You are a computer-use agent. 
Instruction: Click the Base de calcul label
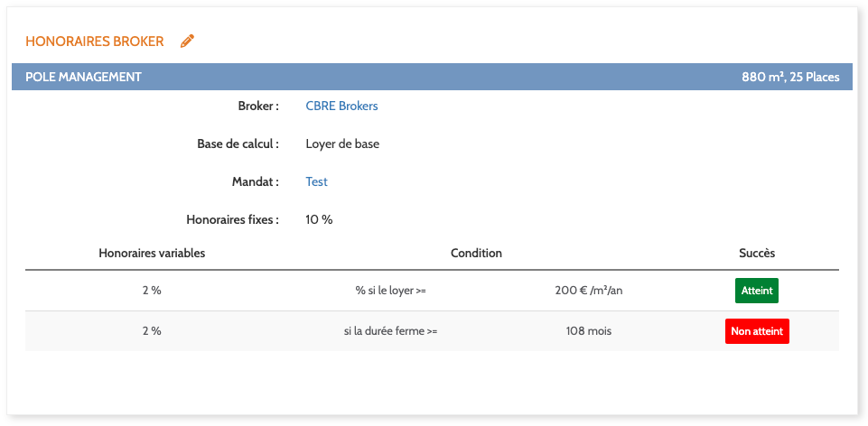click(x=238, y=144)
